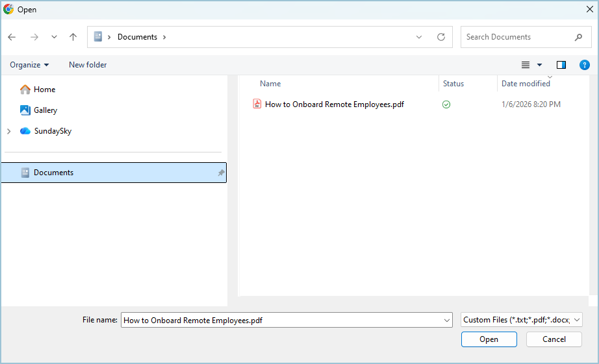Go to Home in the sidebar

point(44,90)
